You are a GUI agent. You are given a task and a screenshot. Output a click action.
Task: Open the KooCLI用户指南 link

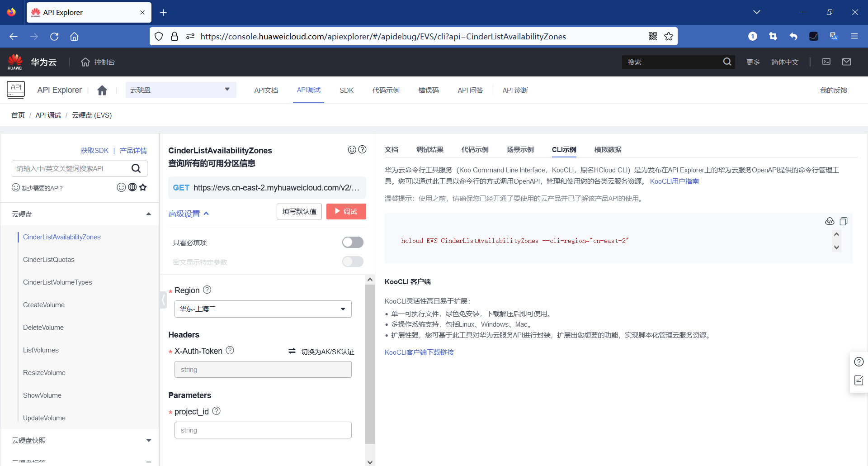tap(674, 181)
